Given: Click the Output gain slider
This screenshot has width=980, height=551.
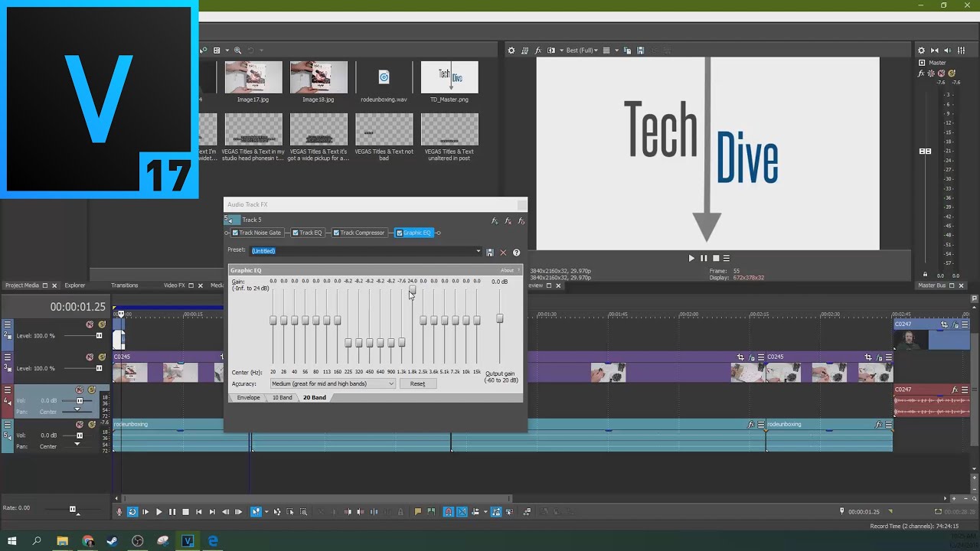Looking at the screenshot, I should tap(500, 319).
